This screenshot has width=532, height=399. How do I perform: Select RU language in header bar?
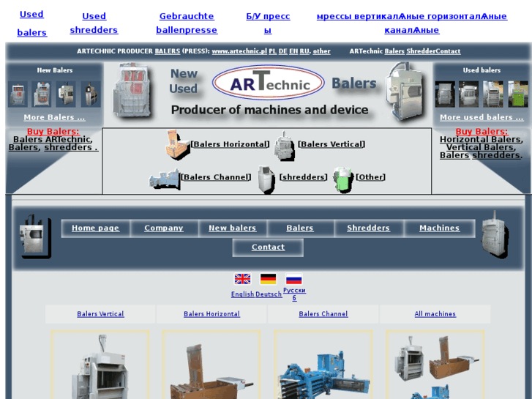click(x=304, y=51)
